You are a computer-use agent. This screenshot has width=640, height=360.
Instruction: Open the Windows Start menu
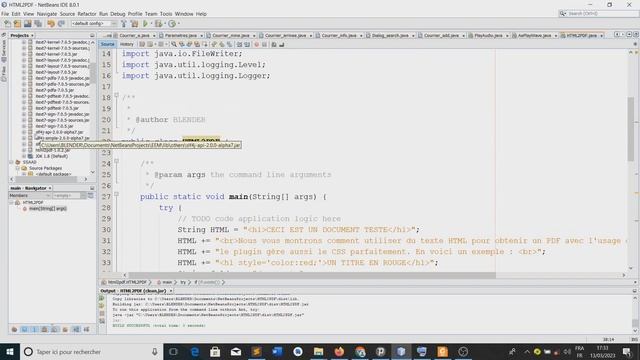[x=10, y=351]
